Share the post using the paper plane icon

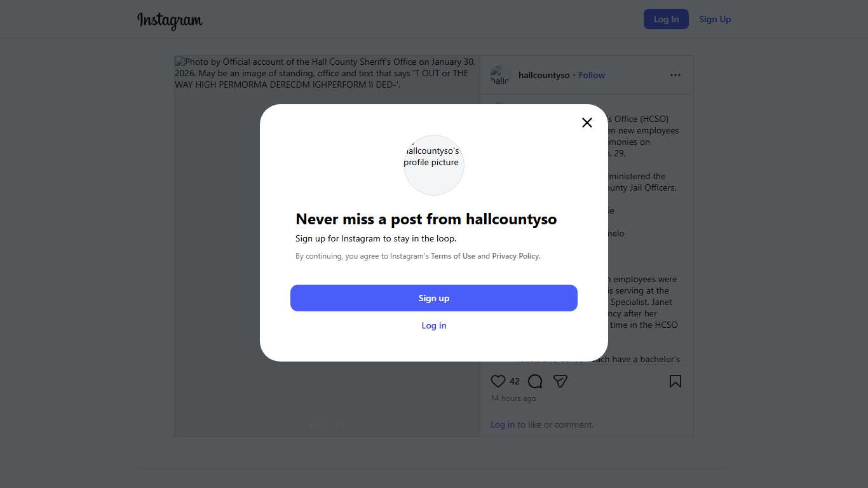tap(560, 381)
